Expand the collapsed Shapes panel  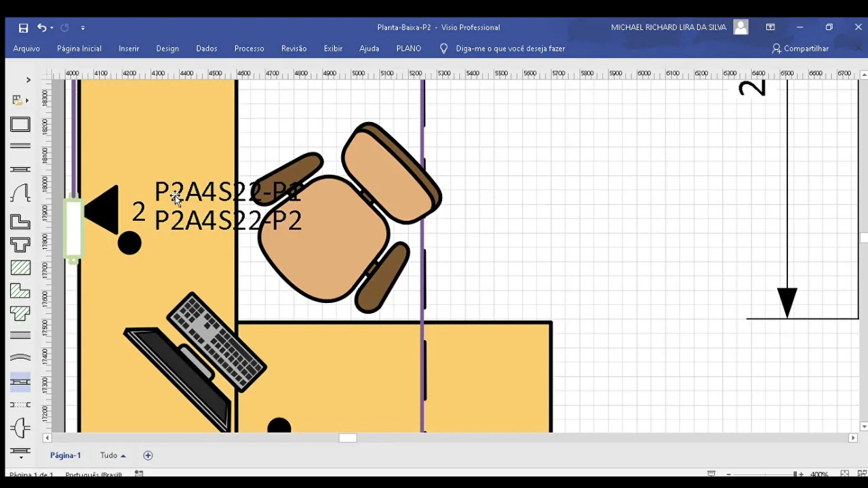click(28, 80)
